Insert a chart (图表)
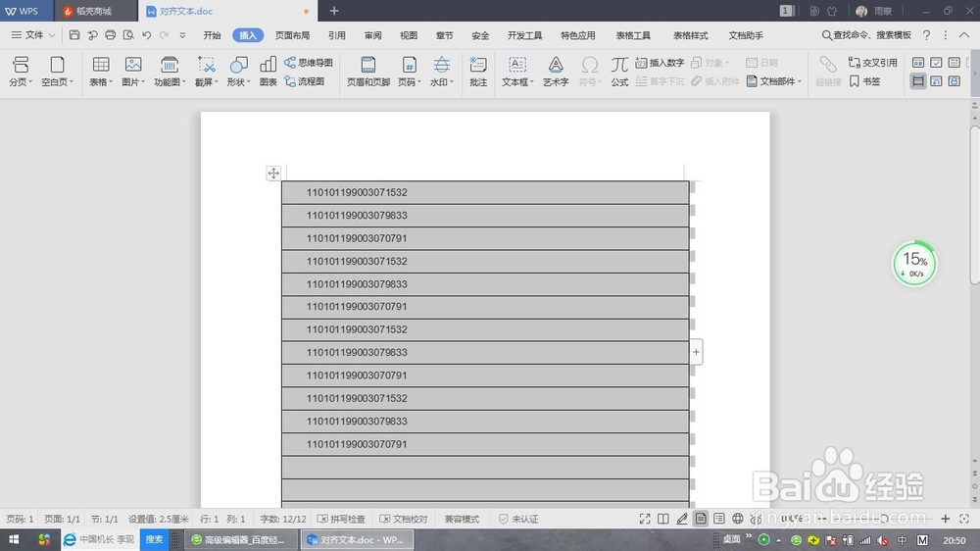 click(269, 71)
